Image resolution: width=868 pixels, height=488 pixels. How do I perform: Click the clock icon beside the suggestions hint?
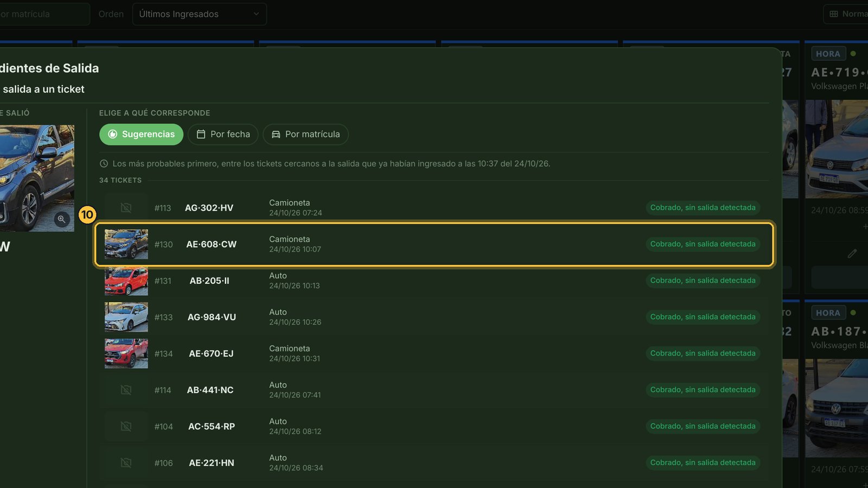coord(104,163)
